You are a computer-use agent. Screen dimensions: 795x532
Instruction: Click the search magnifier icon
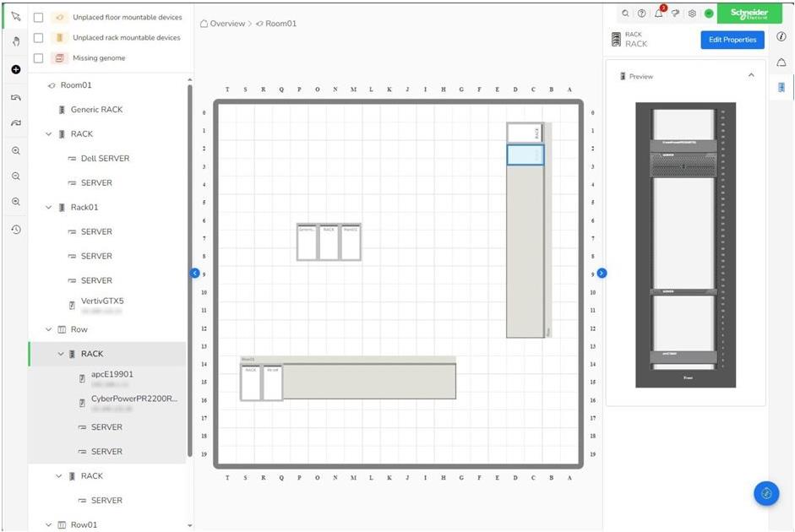(x=625, y=14)
